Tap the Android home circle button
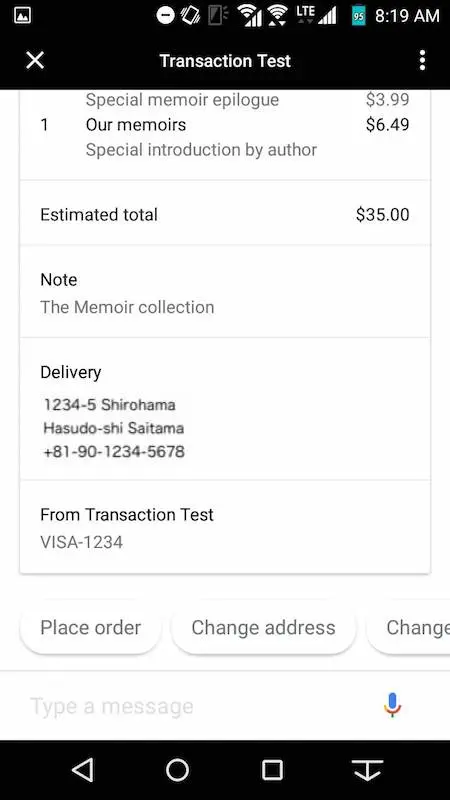This screenshot has height=800, width=450. (178, 769)
